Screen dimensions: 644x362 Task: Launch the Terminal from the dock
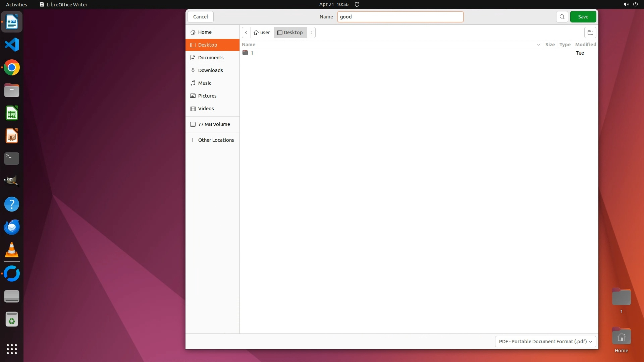pyautogui.click(x=12, y=159)
